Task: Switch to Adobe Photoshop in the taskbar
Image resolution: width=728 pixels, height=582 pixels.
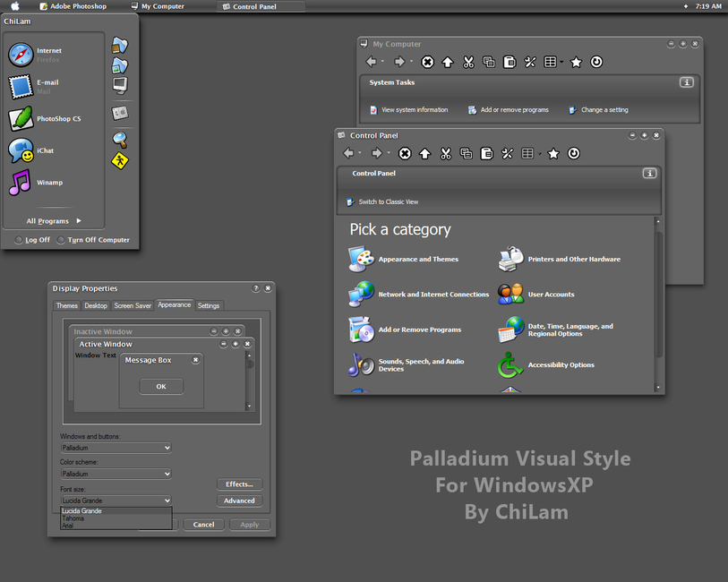Action: pos(73,6)
